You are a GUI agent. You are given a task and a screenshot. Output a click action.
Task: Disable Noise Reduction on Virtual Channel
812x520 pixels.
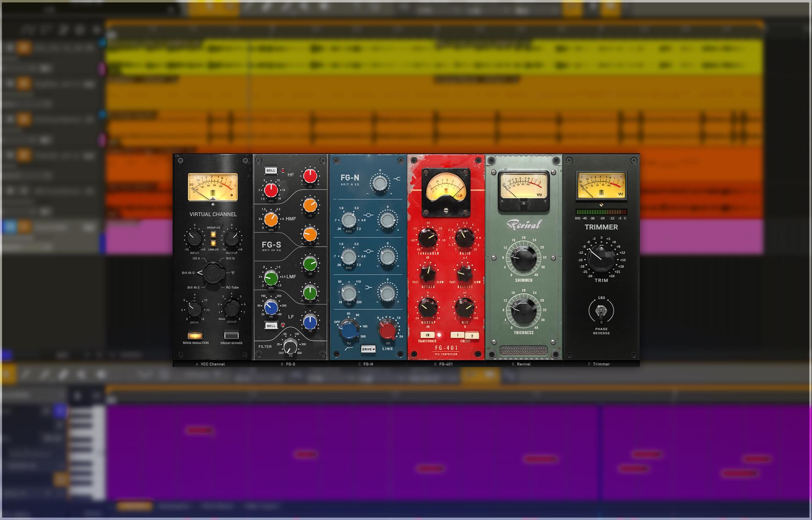[x=195, y=336]
